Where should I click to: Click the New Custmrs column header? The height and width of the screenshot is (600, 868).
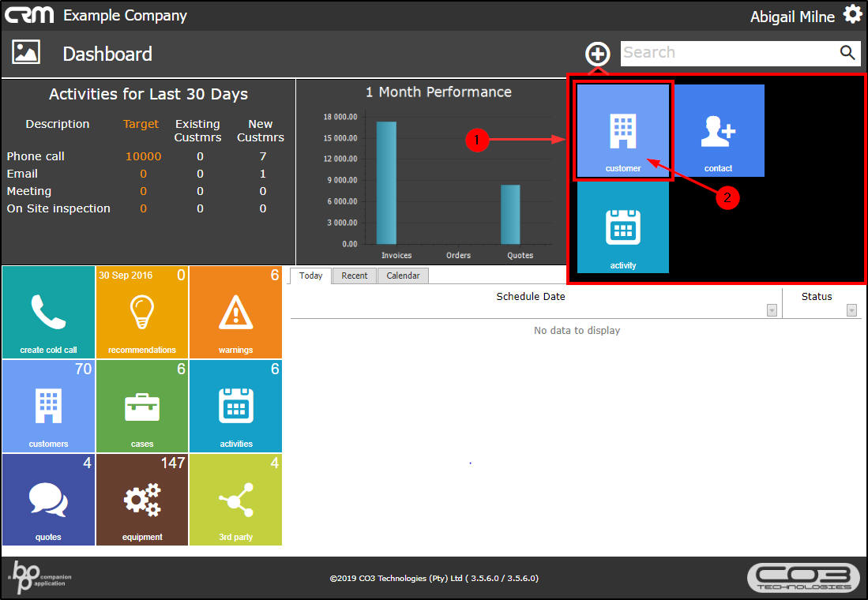point(260,130)
